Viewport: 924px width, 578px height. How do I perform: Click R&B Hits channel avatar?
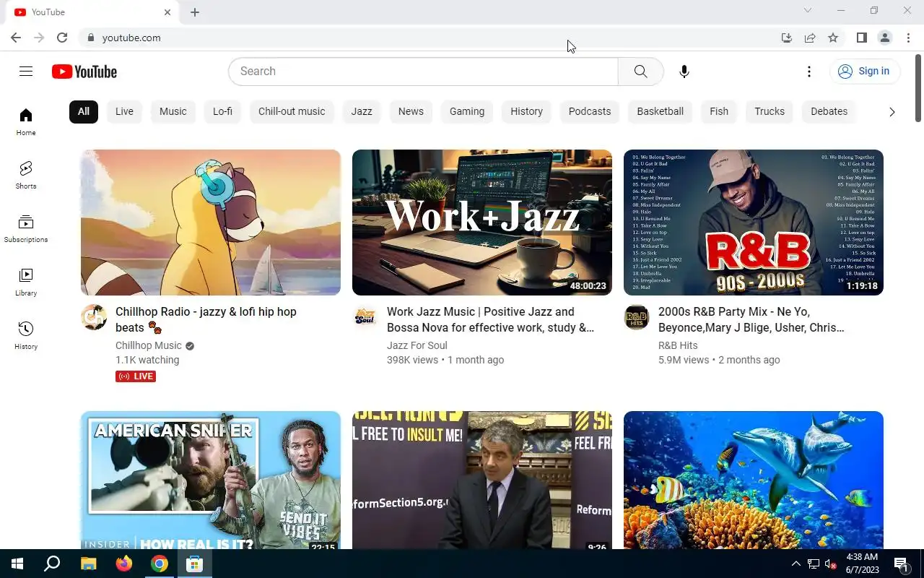coord(637,317)
